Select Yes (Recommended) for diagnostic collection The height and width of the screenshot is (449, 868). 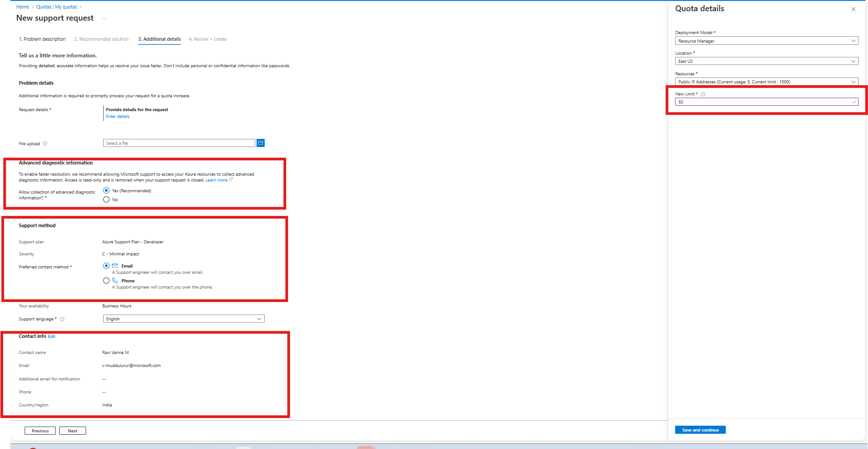(106, 190)
